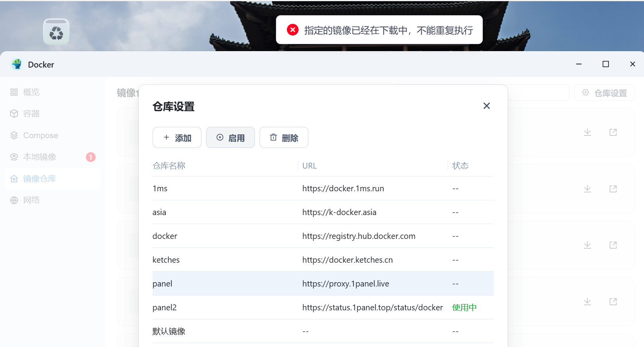Click the 删除 button to delete registry
This screenshot has height=347, width=644.
pos(284,137)
